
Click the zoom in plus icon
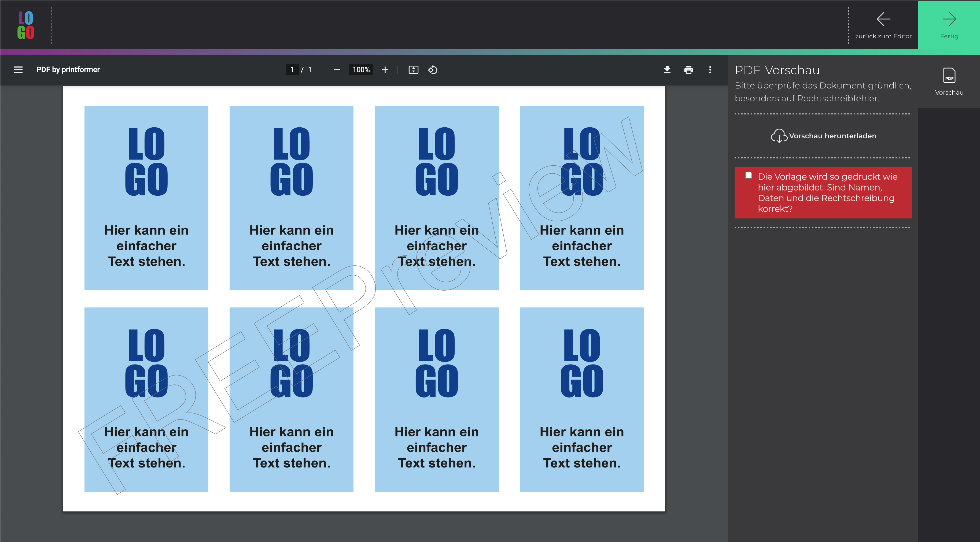tap(385, 70)
